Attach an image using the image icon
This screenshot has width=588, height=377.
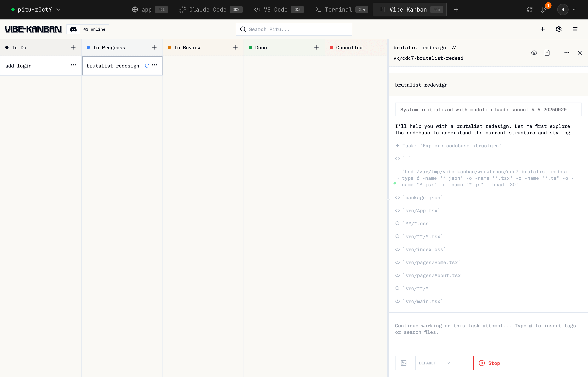pyautogui.click(x=403, y=363)
